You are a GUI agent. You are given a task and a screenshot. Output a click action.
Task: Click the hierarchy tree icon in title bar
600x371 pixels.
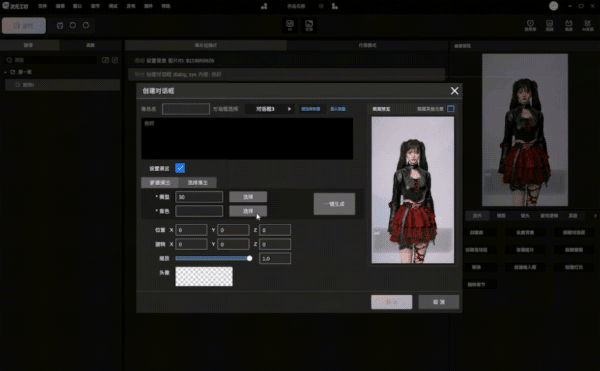pyautogui.click(x=264, y=6)
